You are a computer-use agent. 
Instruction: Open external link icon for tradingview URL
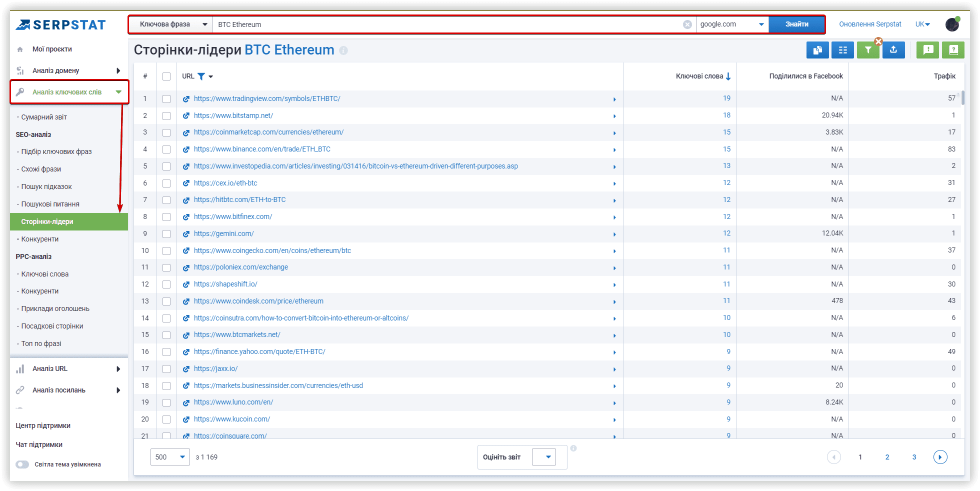pos(186,99)
